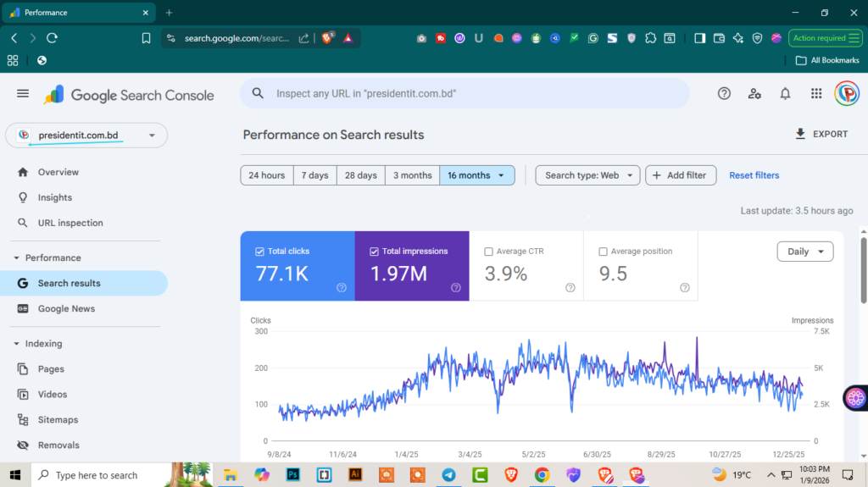Open the browser main menu via Action required button
The image size is (868, 487).
point(825,38)
